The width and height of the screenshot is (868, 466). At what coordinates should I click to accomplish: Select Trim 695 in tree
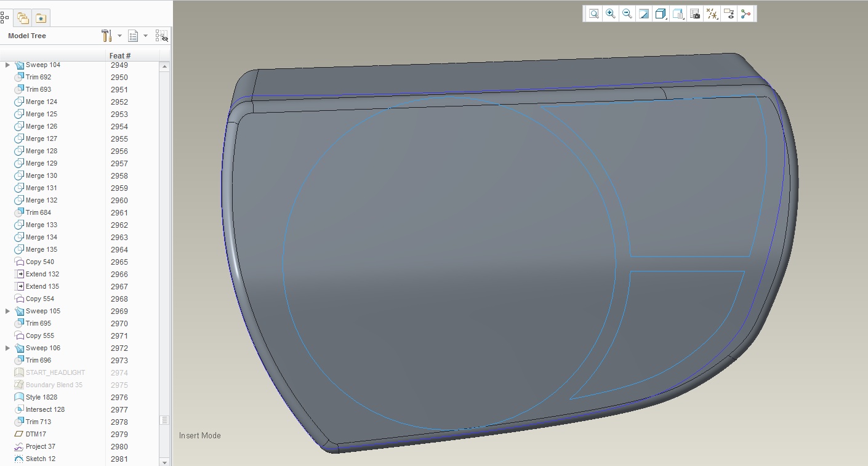click(x=38, y=323)
